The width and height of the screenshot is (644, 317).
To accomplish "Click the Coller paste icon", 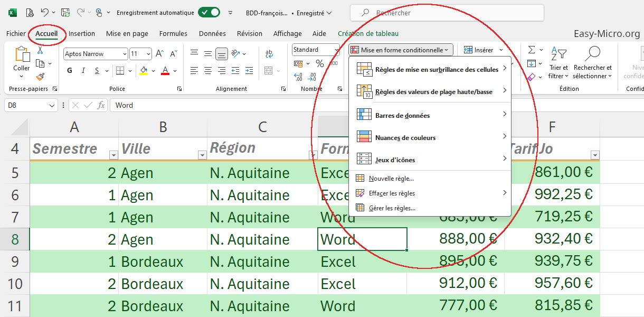I will coord(22,54).
